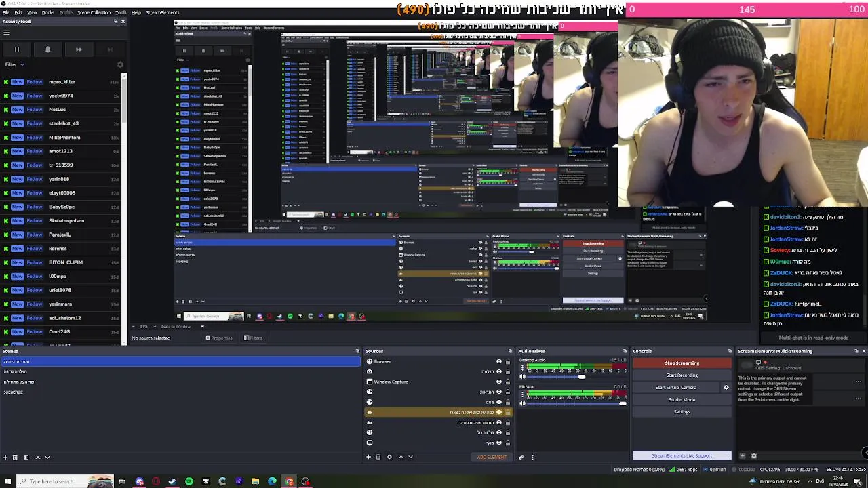Unlock the Browser source
The height and width of the screenshot is (488, 868).
(x=507, y=361)
